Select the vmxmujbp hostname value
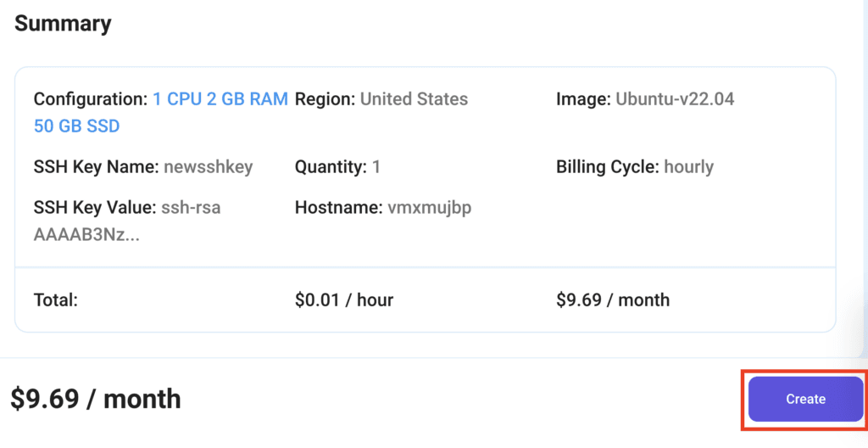 point(429,208)
